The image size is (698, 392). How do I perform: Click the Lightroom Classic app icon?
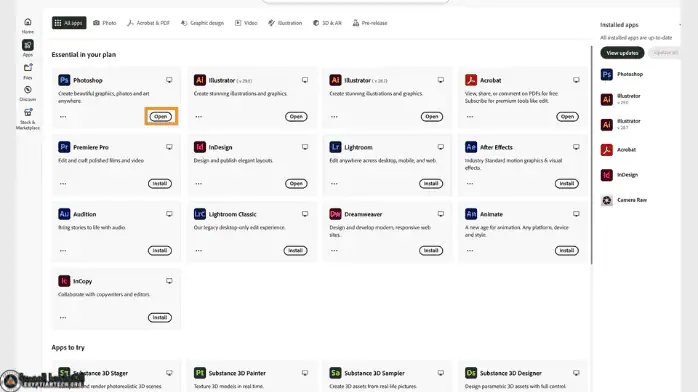(x=200, y=214)
